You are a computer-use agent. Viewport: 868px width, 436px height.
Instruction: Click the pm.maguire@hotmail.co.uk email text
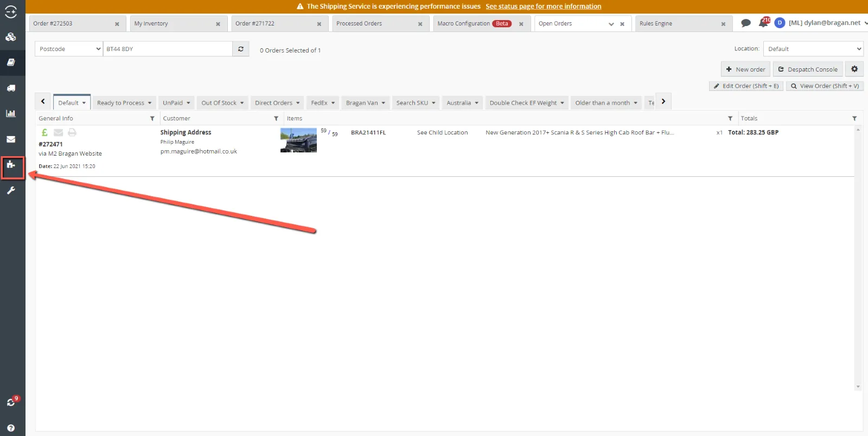coord(199,151)
